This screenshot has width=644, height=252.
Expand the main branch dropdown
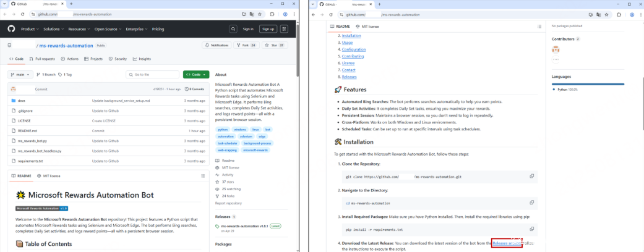tap(20, 75)
